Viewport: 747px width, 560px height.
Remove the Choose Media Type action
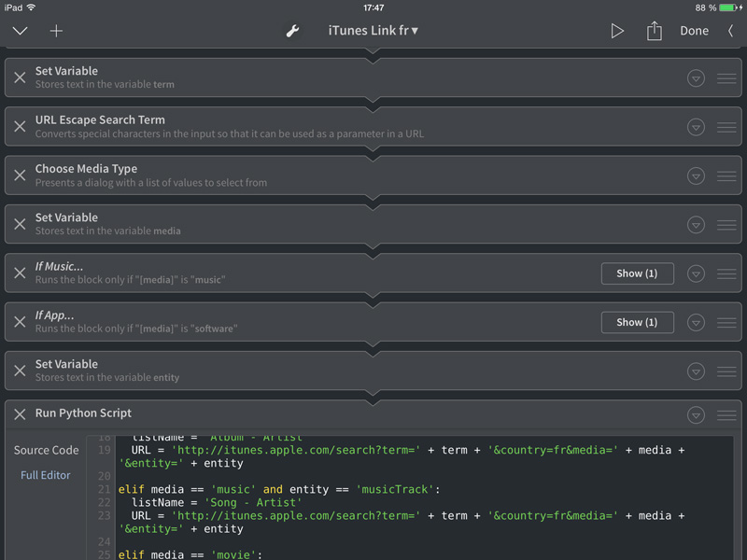pyautogui.click(x=20, y=175)
